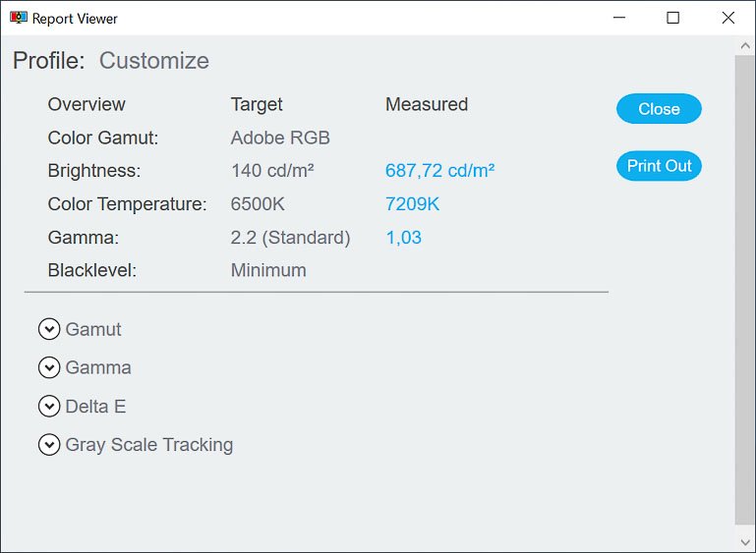Click the Delta E label text
Image resolution: width=756 pixels, height=553 pixels.
coord(95,407)
